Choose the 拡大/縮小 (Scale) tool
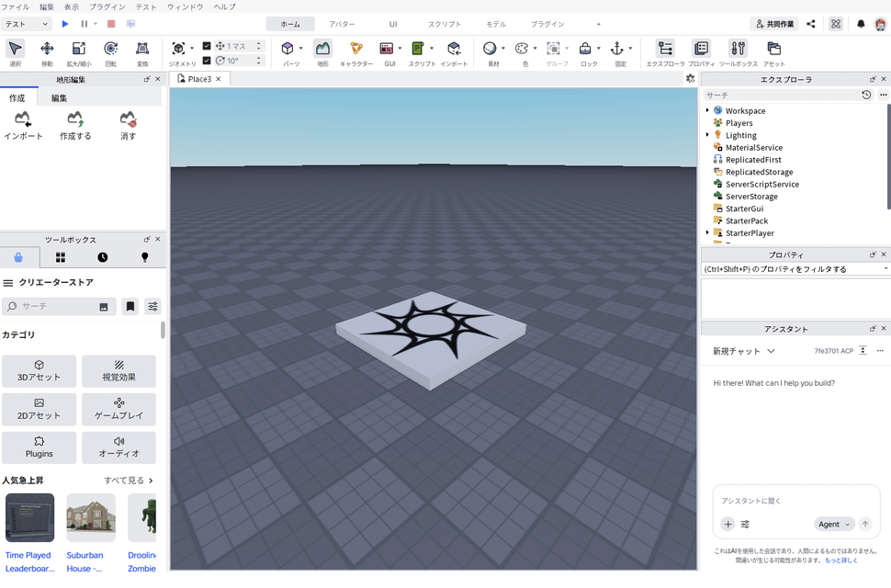 tap(78, 53)
